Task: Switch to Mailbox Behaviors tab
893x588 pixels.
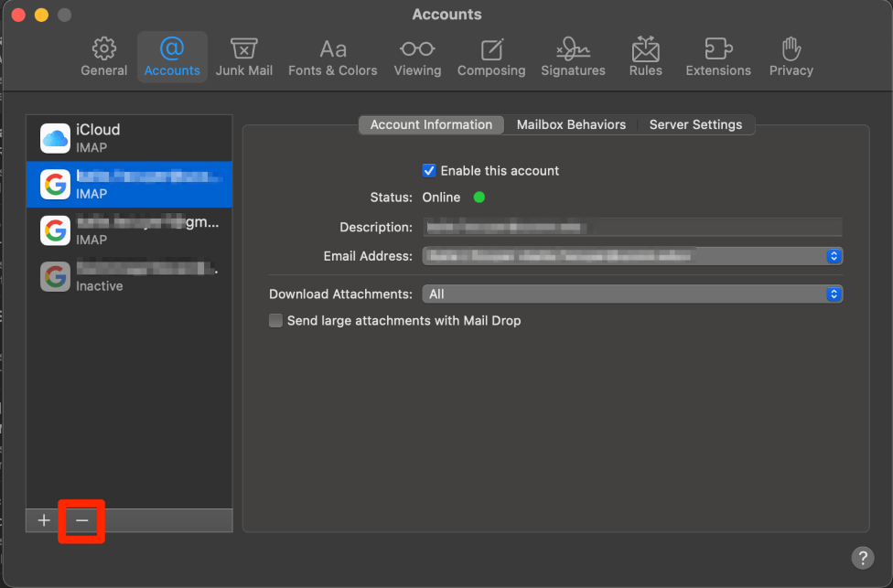Action: click(x=571, y=125)
